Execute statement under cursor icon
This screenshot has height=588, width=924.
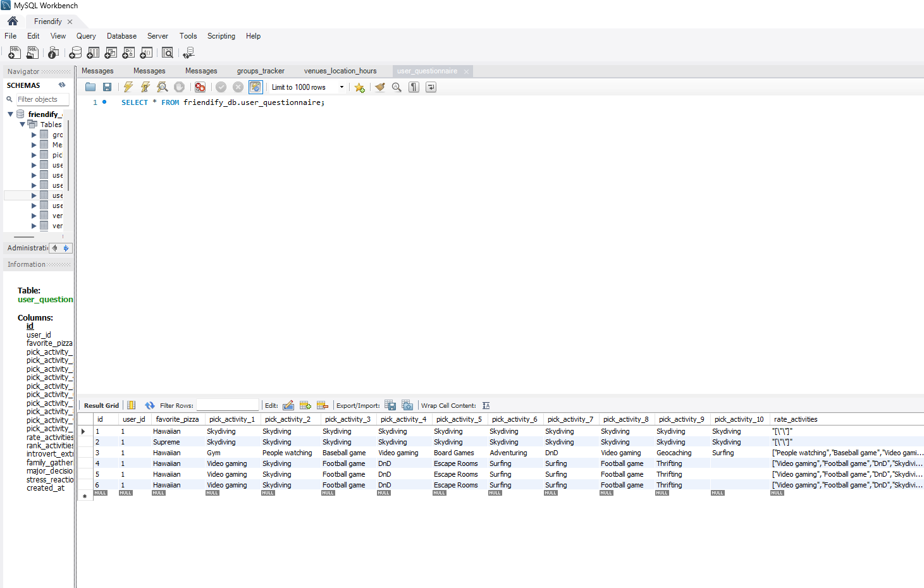(145, 87)
